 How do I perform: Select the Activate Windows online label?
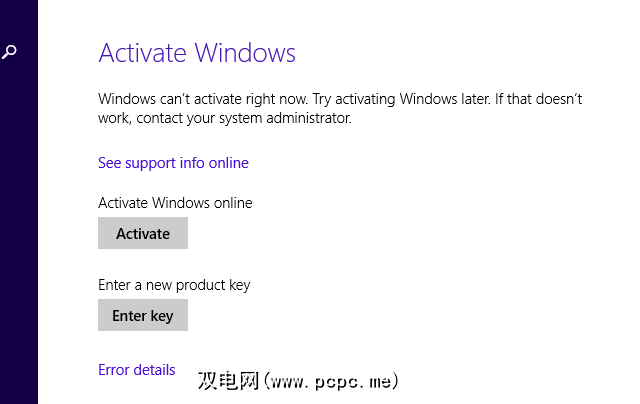click(175, 203)
